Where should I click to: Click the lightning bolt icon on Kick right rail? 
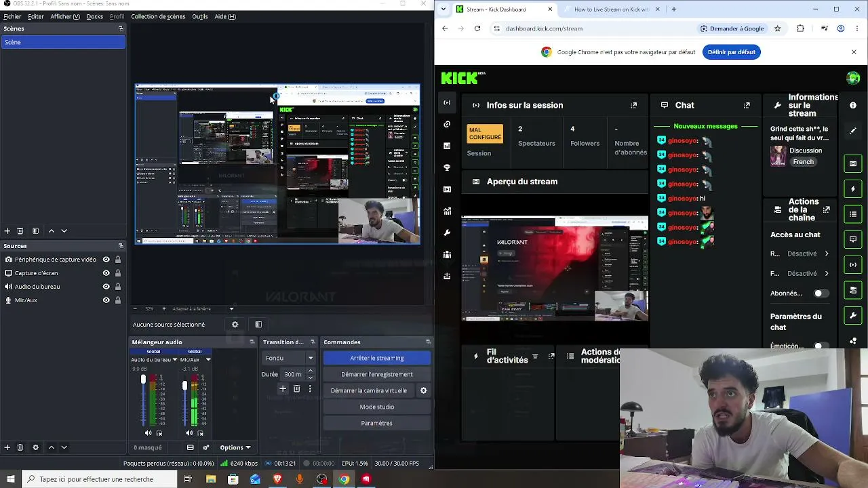click(x=853, y=188)
